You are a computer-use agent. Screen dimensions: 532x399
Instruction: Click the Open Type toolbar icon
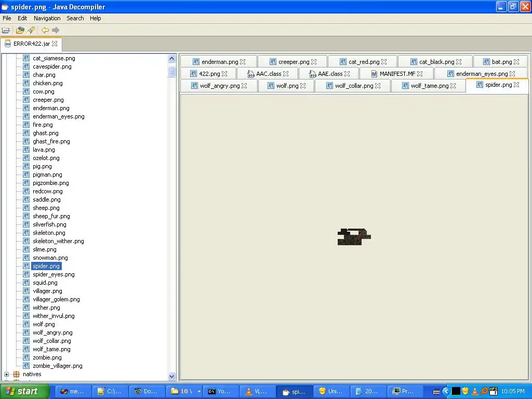(20, 30)
